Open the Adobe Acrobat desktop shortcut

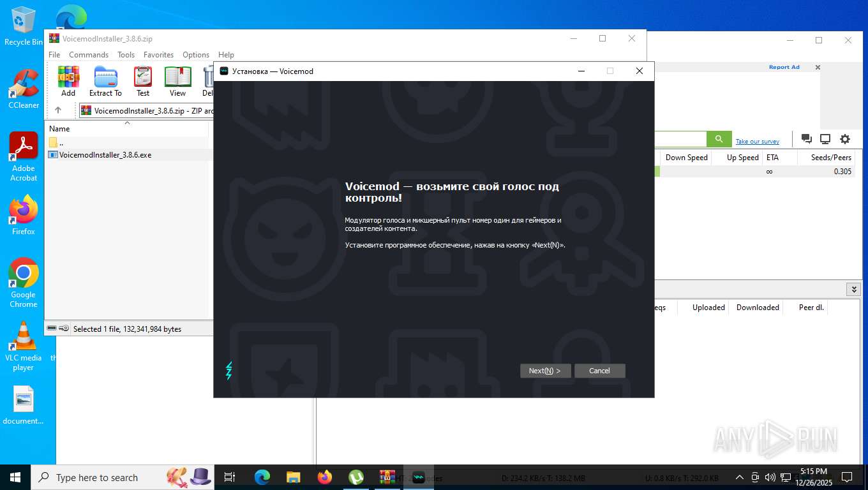(x=24, y=157)
